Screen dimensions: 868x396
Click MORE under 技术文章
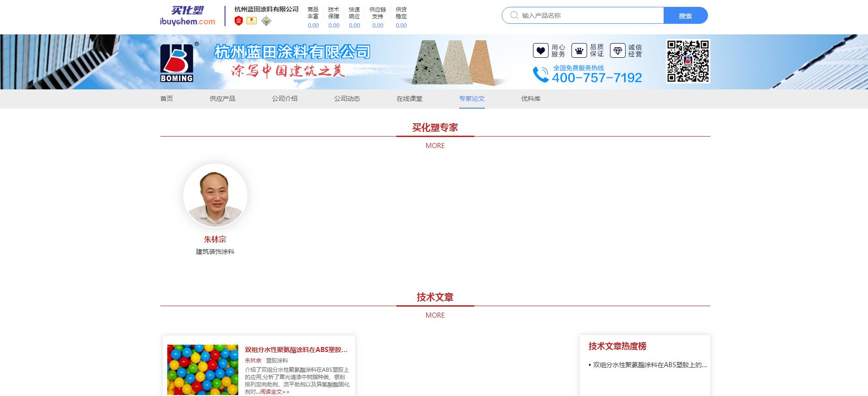click(x=435, y=315)
